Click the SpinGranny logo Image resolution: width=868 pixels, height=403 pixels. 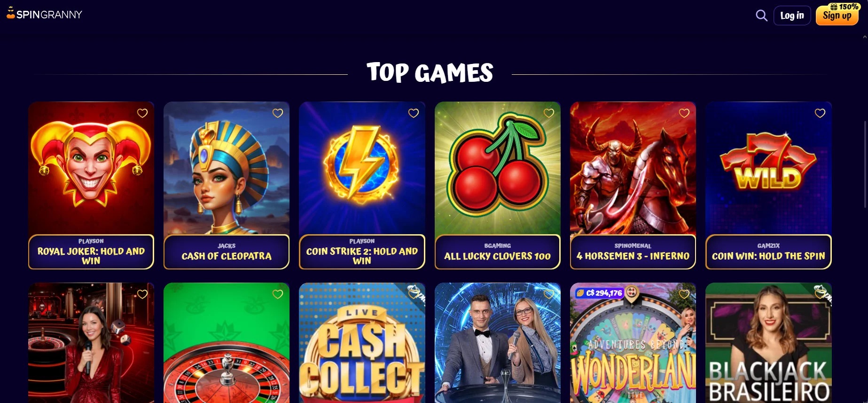coord(44,14)
